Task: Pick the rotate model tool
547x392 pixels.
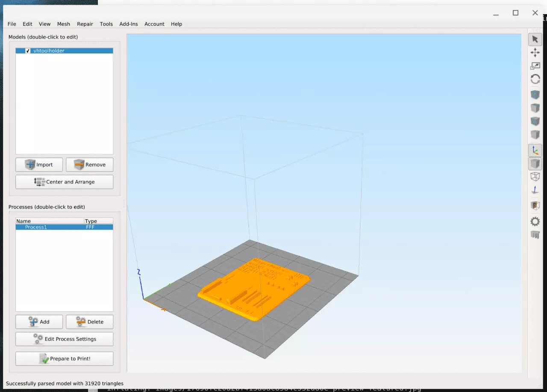Action: [535, 79]
